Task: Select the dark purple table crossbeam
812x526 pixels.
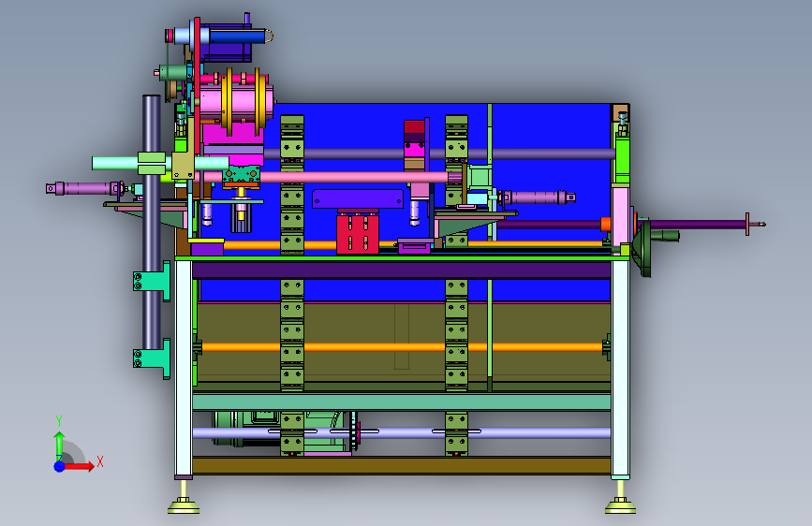Action: pos(402,270)
